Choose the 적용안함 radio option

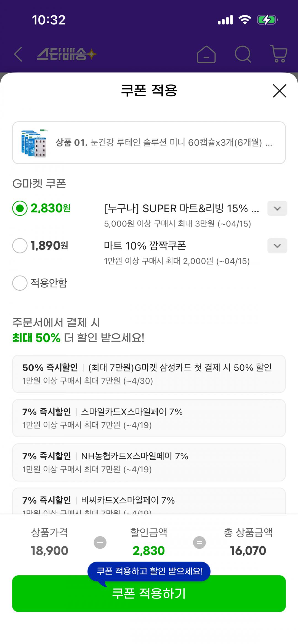coord(20,283)
